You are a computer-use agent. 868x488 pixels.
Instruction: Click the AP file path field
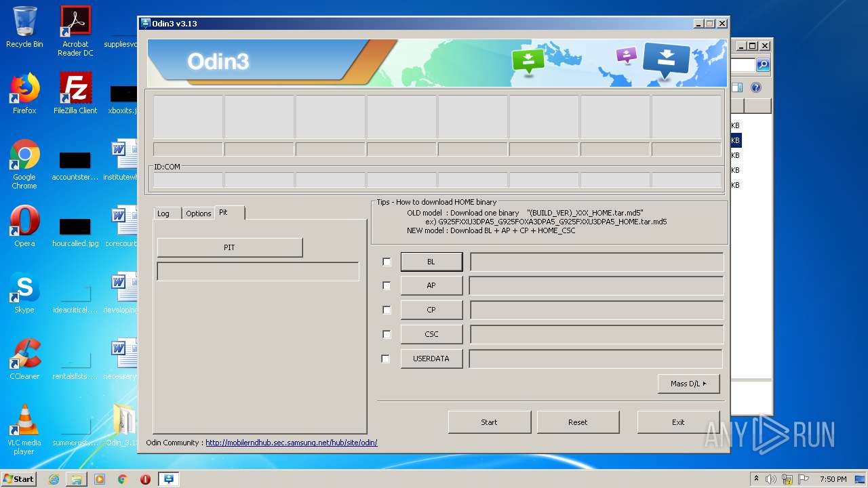pos(597,285)
